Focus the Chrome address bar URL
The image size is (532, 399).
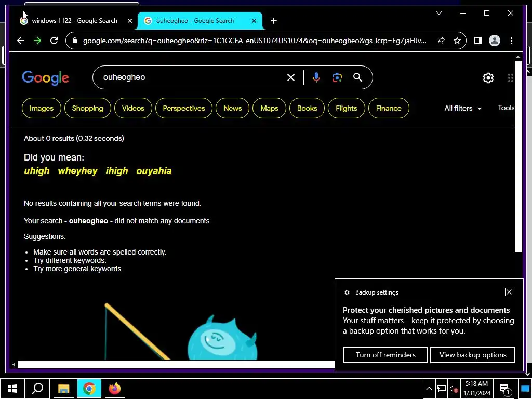[x=255, y=41]
